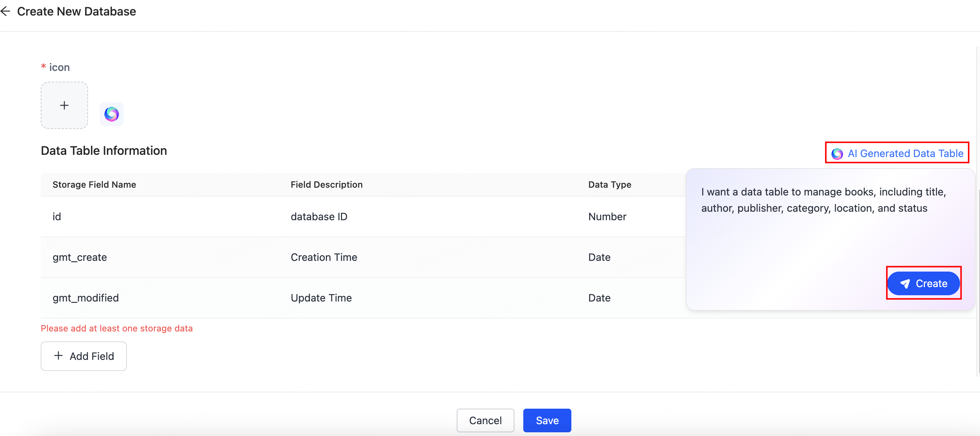Image resolution: width=980 pixels, height=436 pixels.
Task: Click the paper plane icon in Create
Action: (905, 283)
